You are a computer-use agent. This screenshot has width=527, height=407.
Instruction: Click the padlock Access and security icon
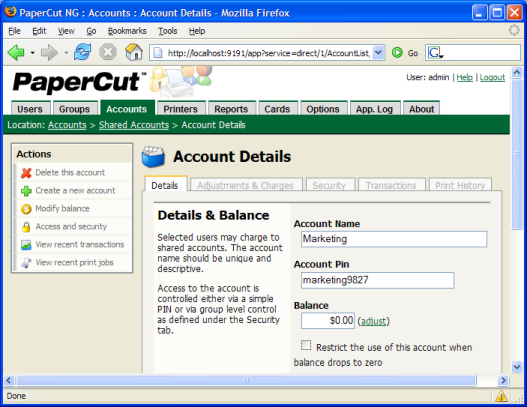(x=26, y=227)
